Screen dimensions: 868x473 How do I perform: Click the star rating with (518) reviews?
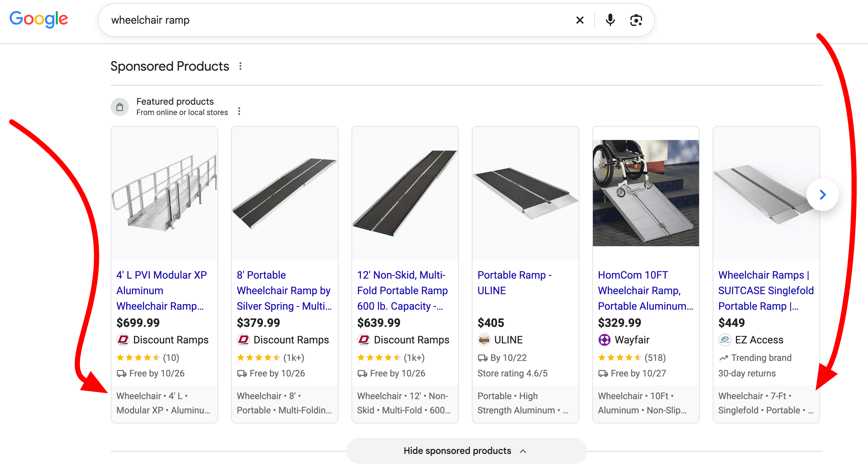point(620,358)
